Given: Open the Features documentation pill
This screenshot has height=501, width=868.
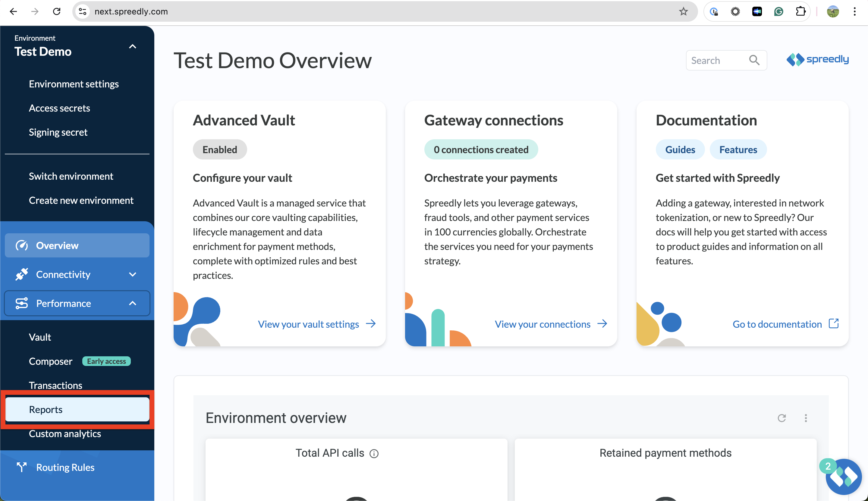Looking at the screenshot, I should point(738,149).
